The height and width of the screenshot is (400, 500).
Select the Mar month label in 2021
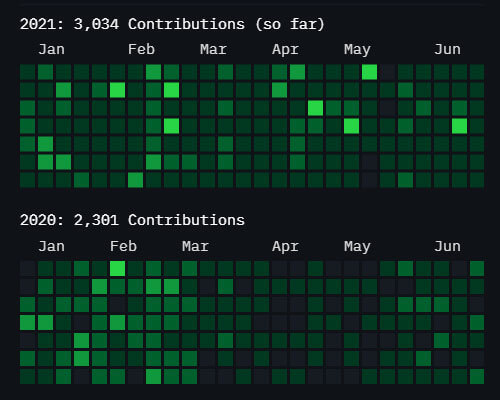coord(213,49)
